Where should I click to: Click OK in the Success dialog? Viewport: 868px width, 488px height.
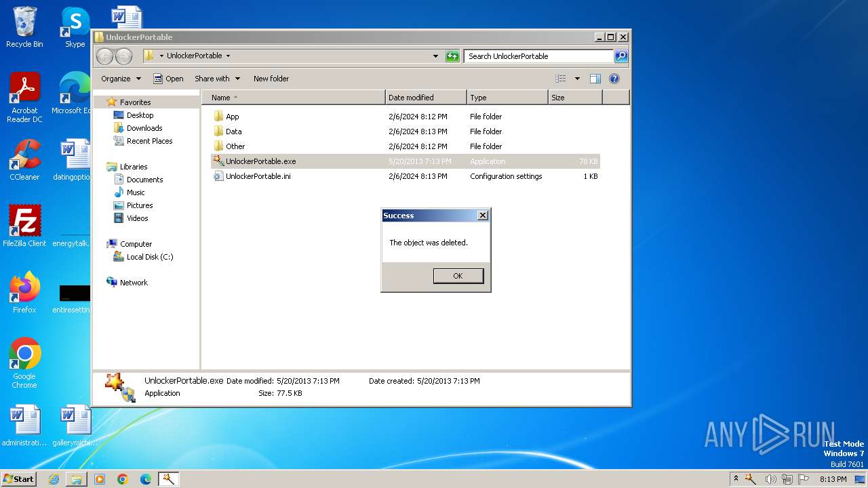click(458, 276)
